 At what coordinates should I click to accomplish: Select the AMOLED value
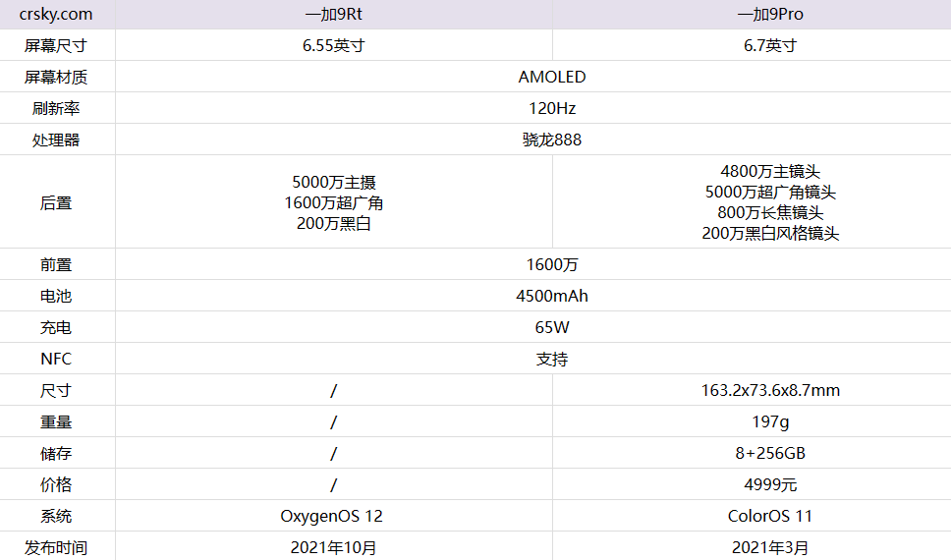(552, 77)
